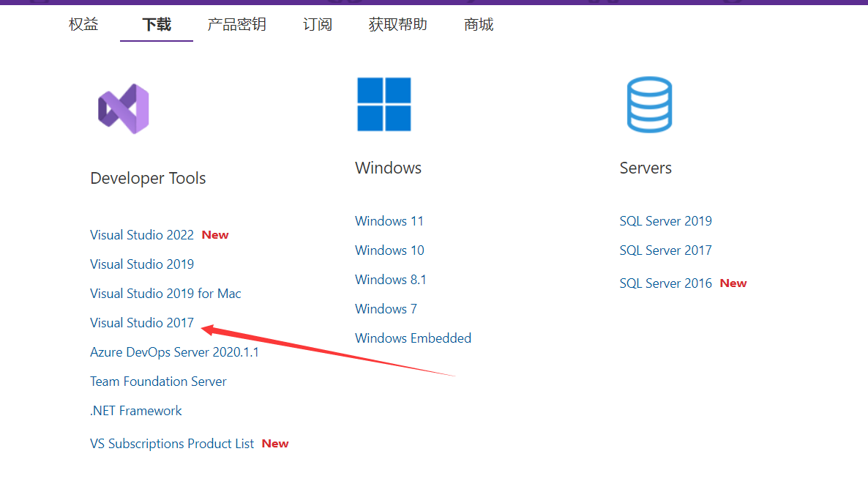
Task: Select the SQL Server 2017 link
Action: (665, 250)
